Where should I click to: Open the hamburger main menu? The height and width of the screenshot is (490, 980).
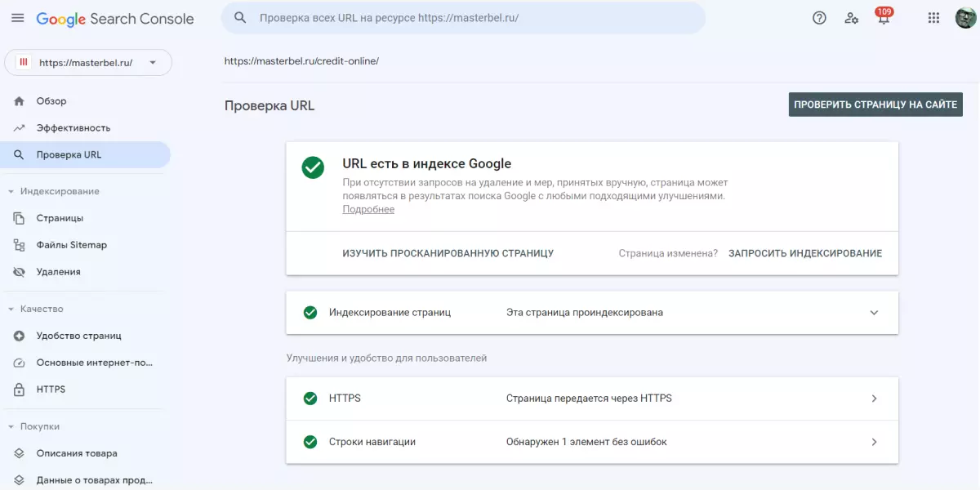coord(18,18)
